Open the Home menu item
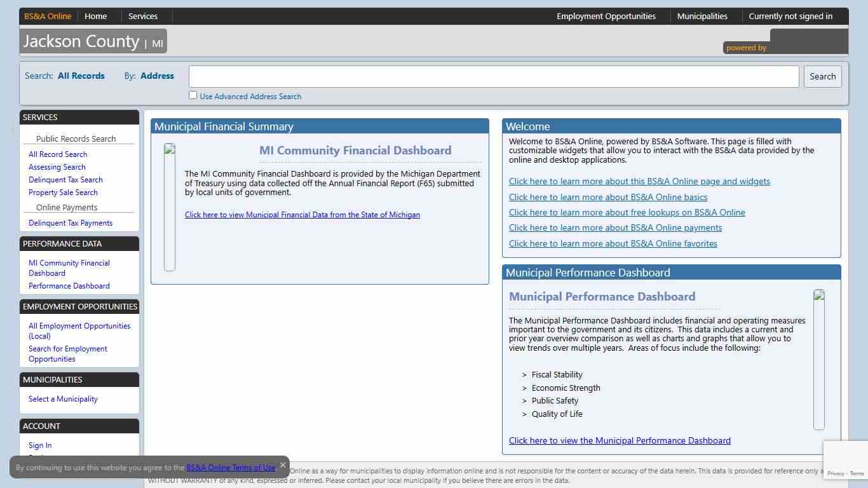868x488 pixels. point(96,17)
